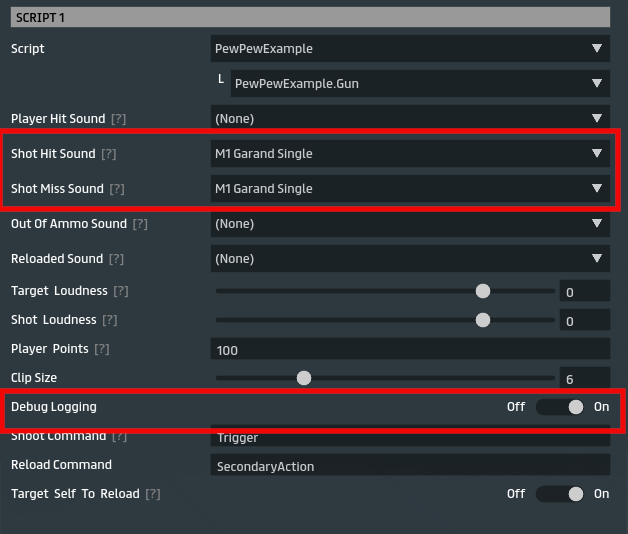
Task: Open the Out Of Ammo Sound dropdown
Action: tap(410, 224)
